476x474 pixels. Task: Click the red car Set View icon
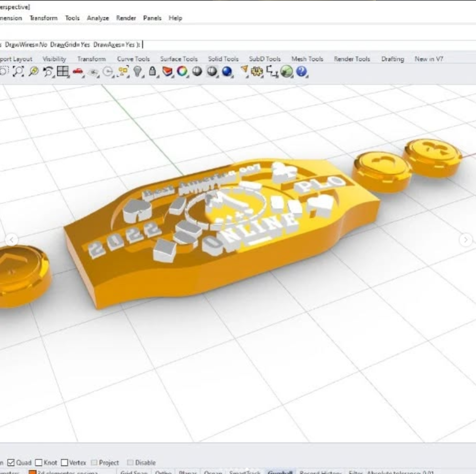tap(78, 72)
